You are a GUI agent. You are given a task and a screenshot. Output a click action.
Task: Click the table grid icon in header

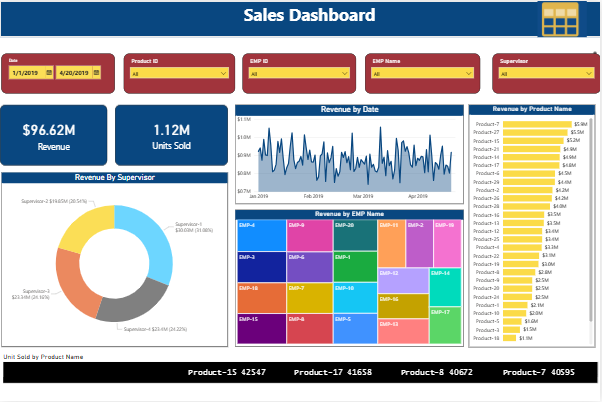pos(560,19)
